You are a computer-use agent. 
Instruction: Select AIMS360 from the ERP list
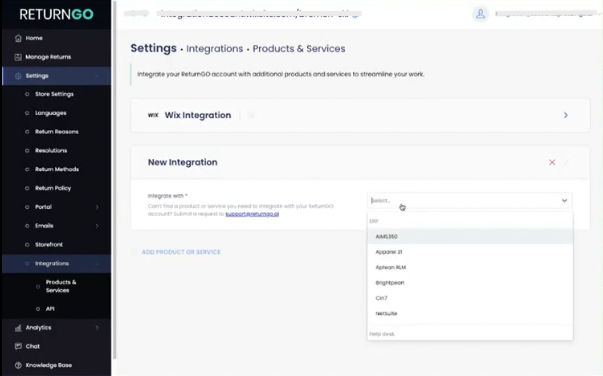(x=470, y=236)
